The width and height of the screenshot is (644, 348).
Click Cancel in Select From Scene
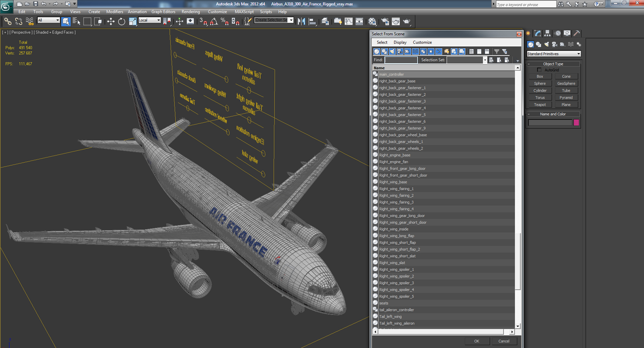coord(504,341)
